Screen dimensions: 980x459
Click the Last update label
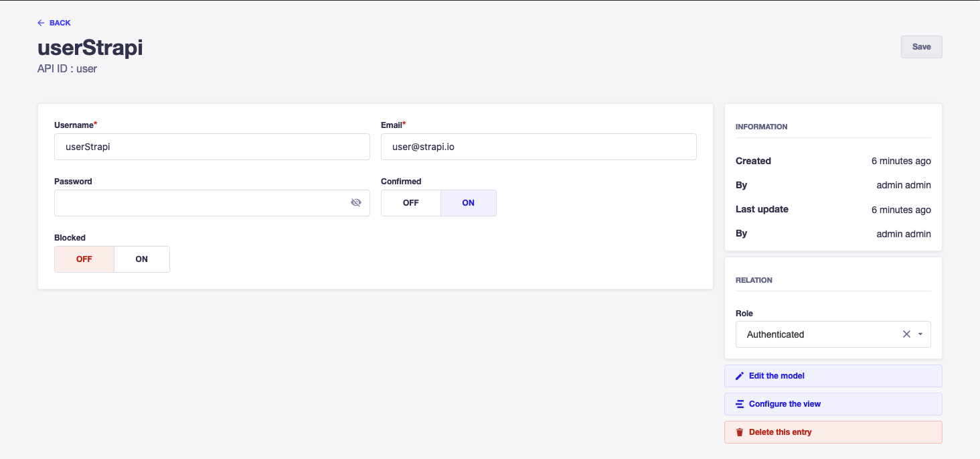tap(762, 209)
